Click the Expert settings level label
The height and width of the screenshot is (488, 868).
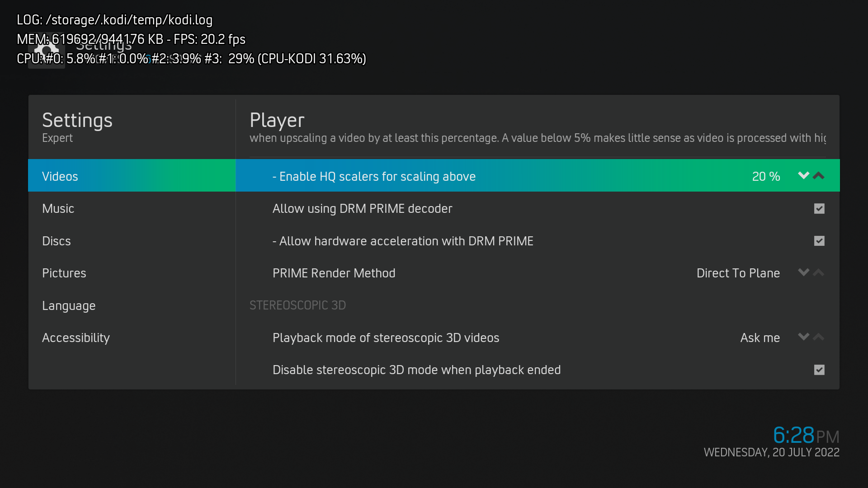57,138
